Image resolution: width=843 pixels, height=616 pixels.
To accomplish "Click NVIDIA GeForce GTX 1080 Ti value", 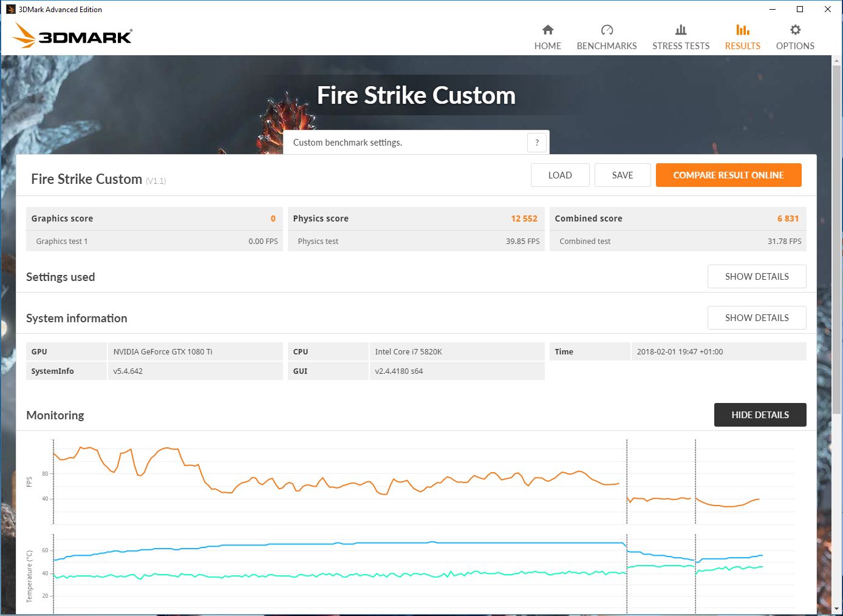I will point(163,352).
